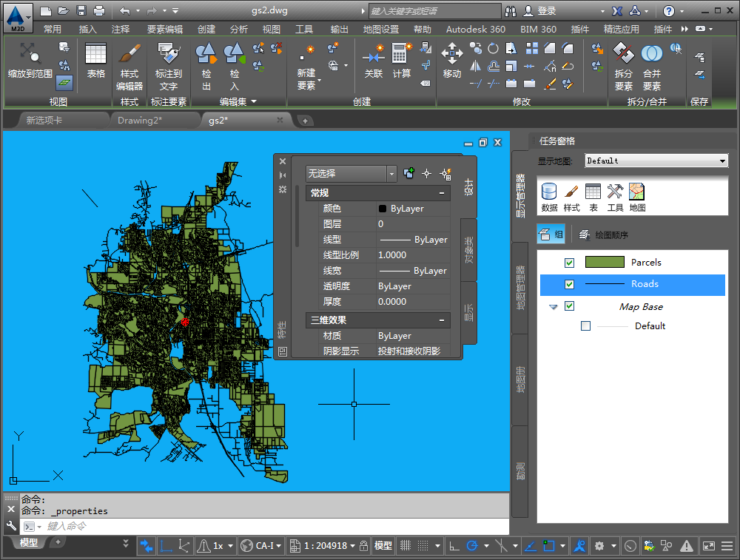
Task: Toggle the Roads layer visibility checkbox
Action: (569, 284)
